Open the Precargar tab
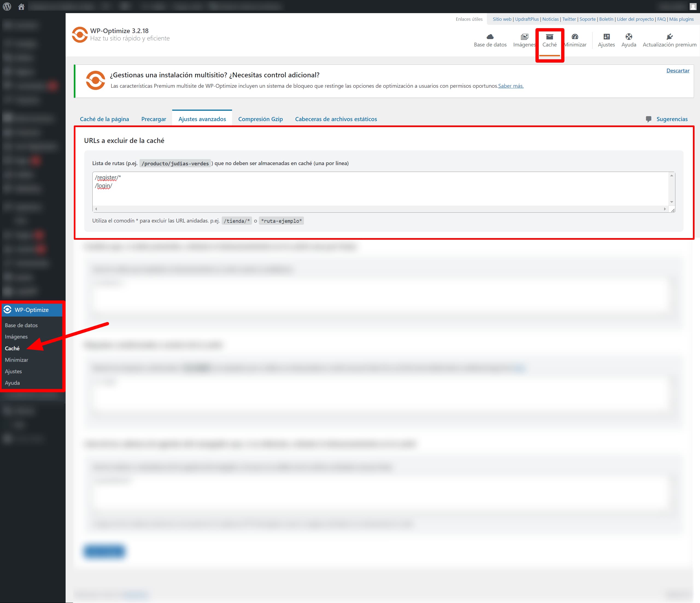This screenshot has width=700, height=603. point(153,119)
